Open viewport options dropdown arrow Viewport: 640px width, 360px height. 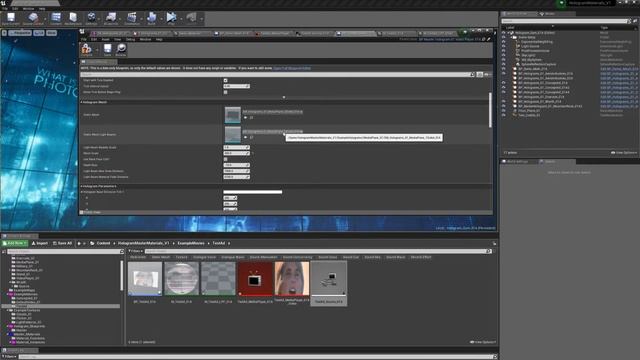pos(4,33)
